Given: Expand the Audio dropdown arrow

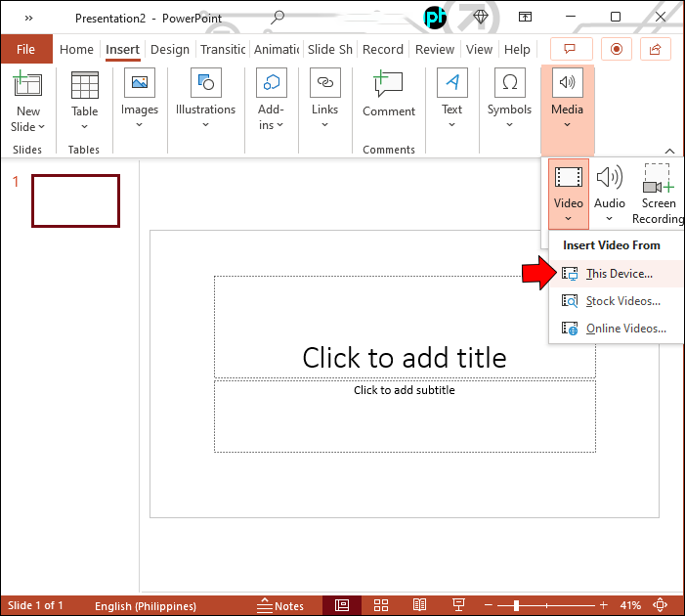Looking at the screenshot, I should pyautogui.click(x=609, y=219).
